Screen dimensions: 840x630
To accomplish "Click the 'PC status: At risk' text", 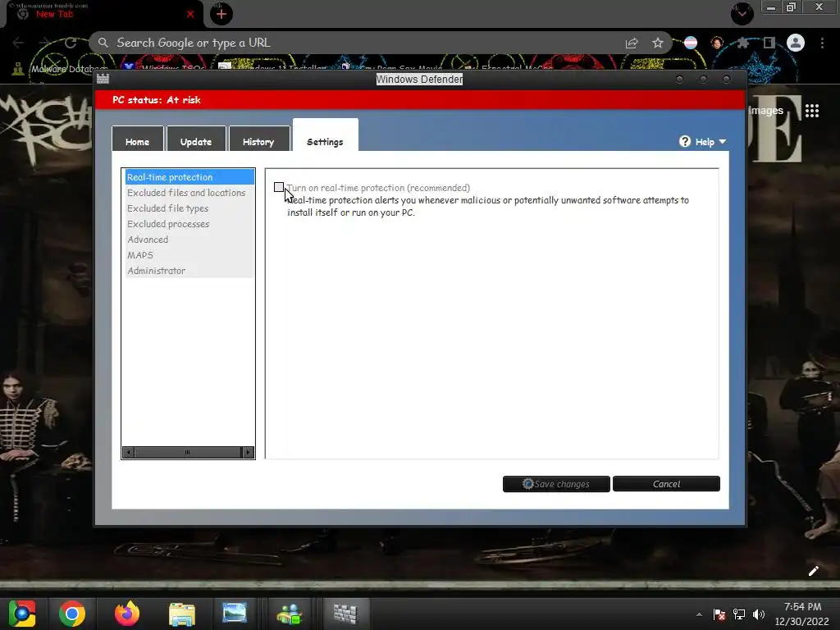I will [x=157, y=99].
